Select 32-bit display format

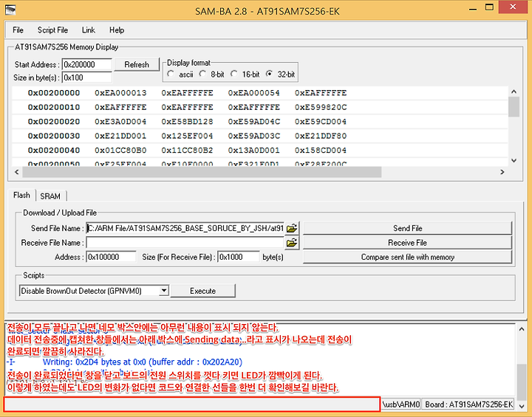point(270,74)
